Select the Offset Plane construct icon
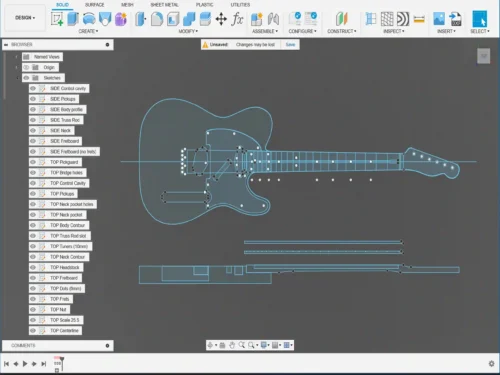 tap(342, 19)
